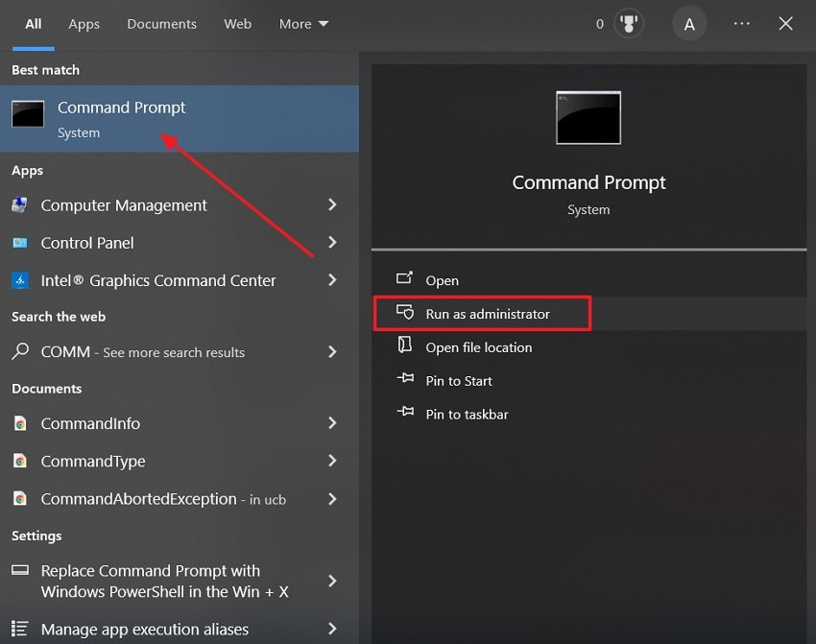Open the CommandType document
The image size is (816, 644).
(179, 461)
